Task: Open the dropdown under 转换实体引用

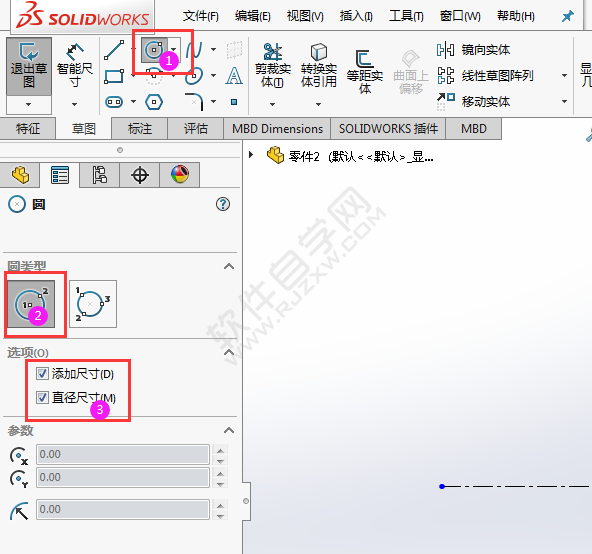Action: coord(318,105)
